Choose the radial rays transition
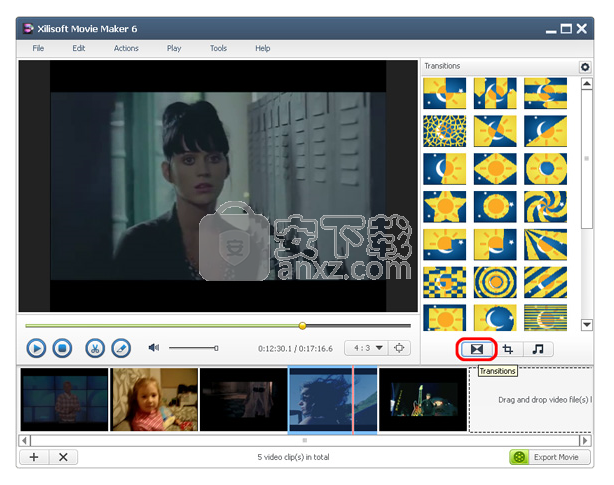The image size is (614, 485). pos(545,245)
